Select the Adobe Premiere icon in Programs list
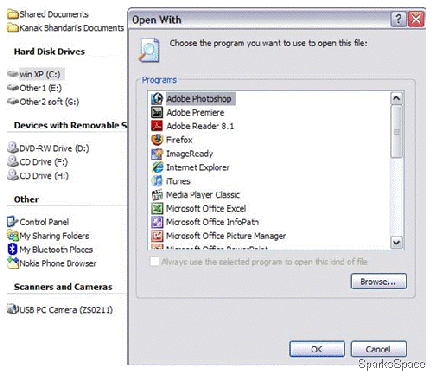Image resolution: width=432 pixels, height=371 pixels. pos(157,112)
